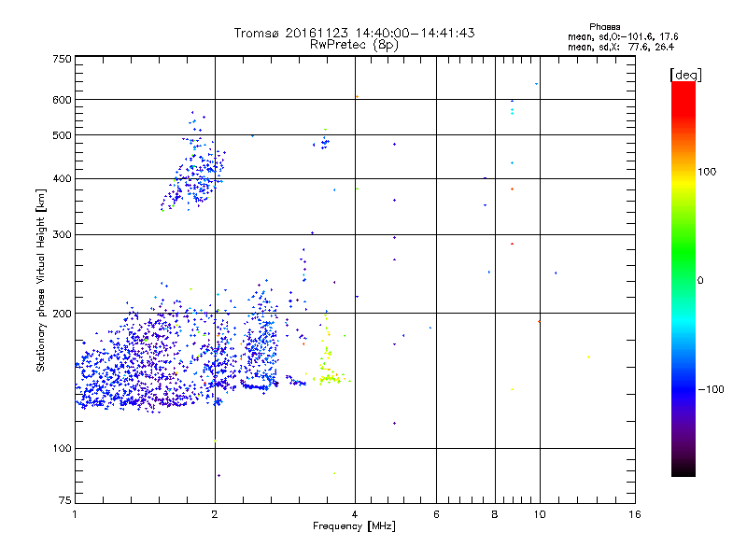Click the y-axis tick label '500'
This screenshot has width=747, height=560.
[x=62, y=135]
